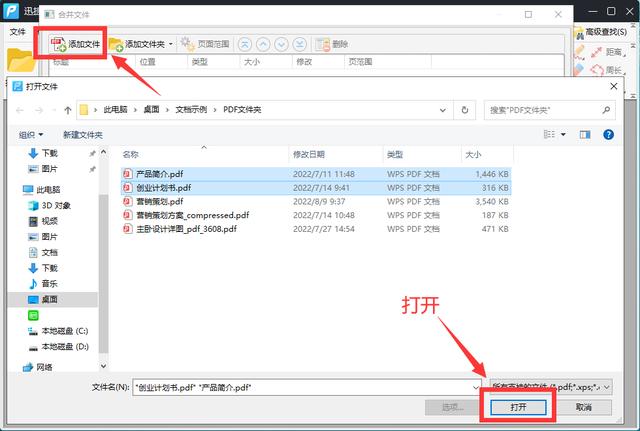This screenshot has width=640, height=431.
Task: Expand the file name dropdown arrow
Action: tap(476, 387)
